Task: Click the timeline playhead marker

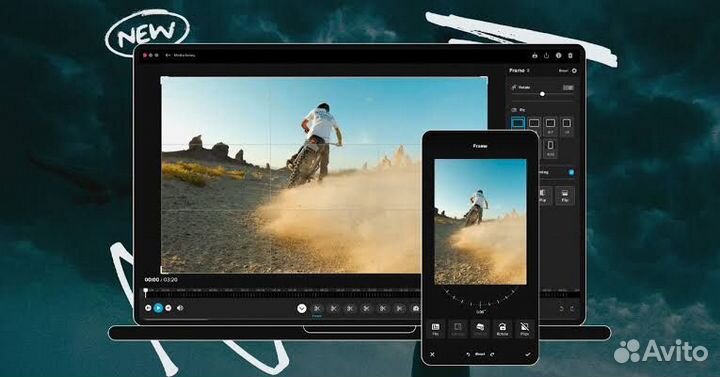Action: tap(146, 292)
